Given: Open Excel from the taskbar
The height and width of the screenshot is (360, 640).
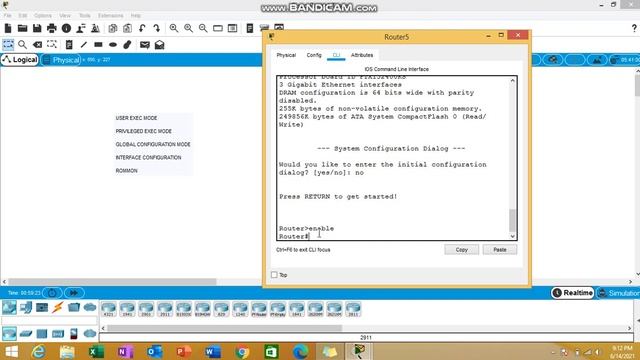Looking at the screenshot, I should pyautogui.click(x=96, y=351).
